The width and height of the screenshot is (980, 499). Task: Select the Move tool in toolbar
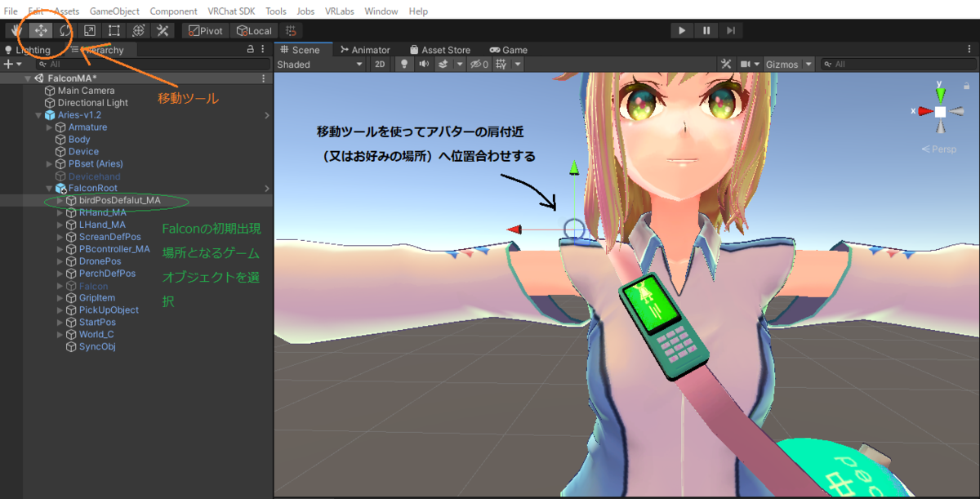pos(41,30)
